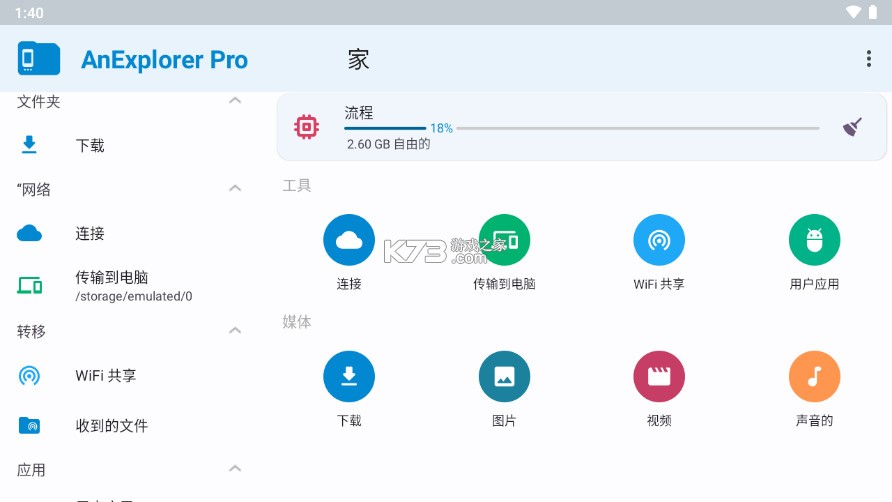Viewport: 892px width, 502px height.
Task: Collapse the 应用 sidebar section
Action: pos(235,469)
